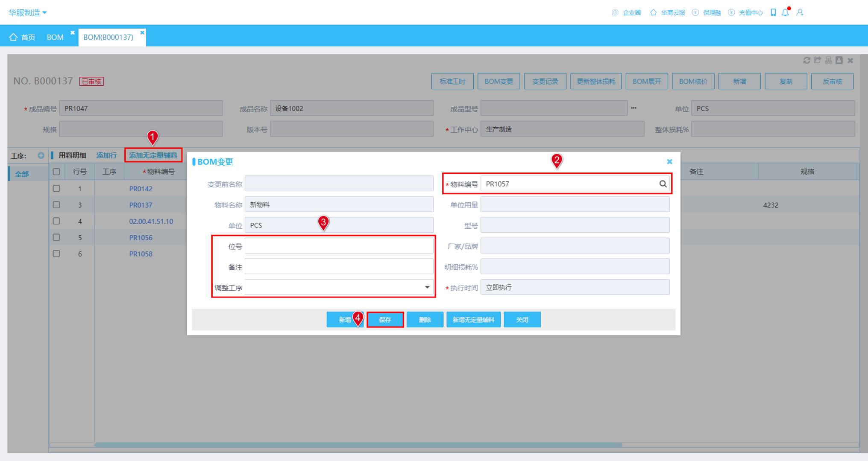
Task: Open the notification bell icon
Action: coord(785,12)
